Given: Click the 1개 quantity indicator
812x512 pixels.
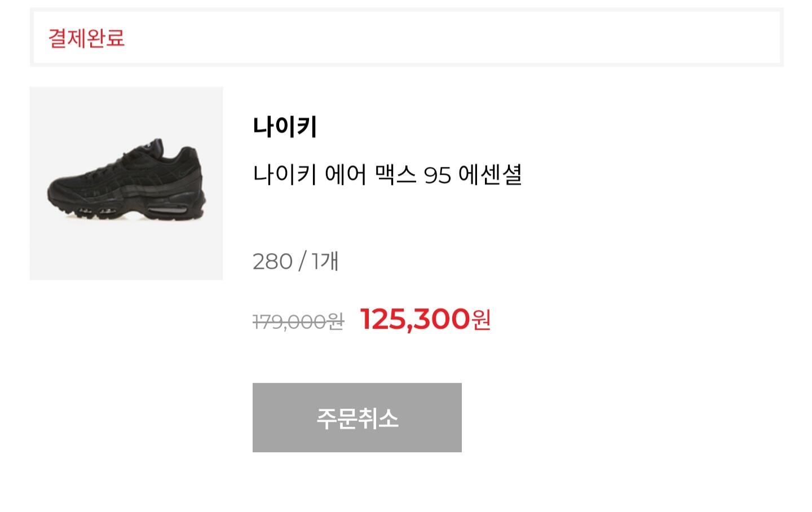Looking at the screenshot, I should click(x=325, y=262).
